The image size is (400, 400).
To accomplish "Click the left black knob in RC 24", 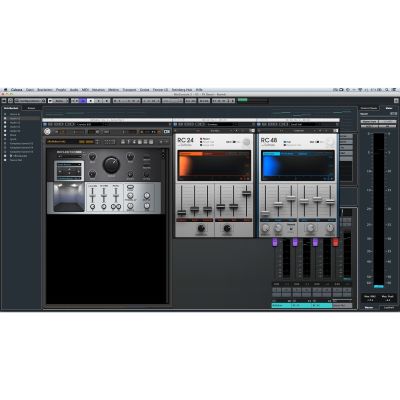I will point(201,228).
